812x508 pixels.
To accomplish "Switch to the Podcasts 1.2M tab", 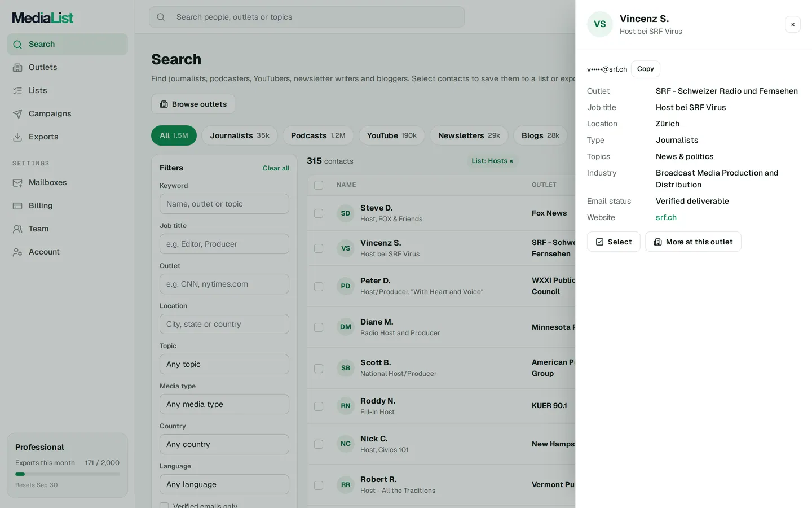I will click(318, 135).
